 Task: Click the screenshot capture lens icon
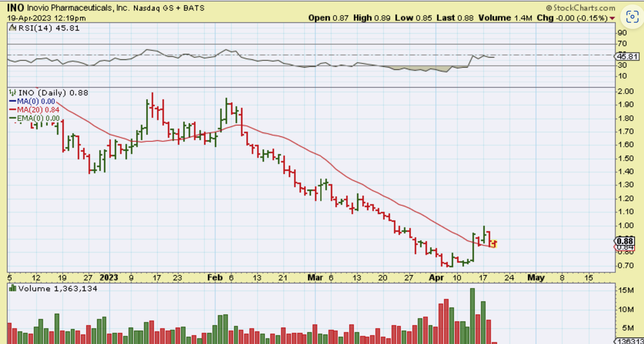pos(632,17)
